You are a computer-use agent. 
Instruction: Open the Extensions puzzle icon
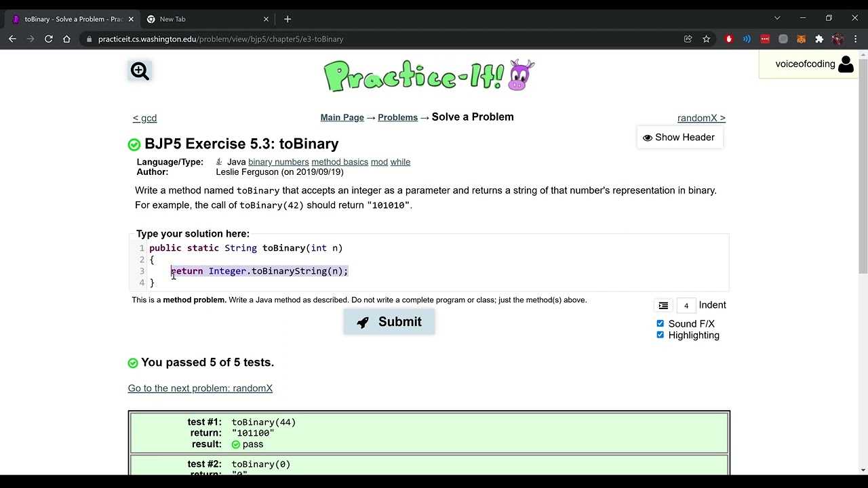pyautogui.click(x=819, y=39)
